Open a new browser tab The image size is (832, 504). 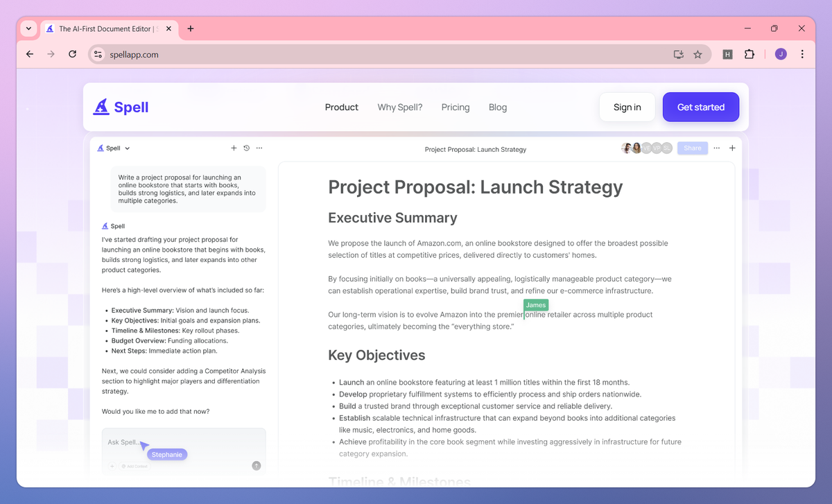tap(191, 28)
